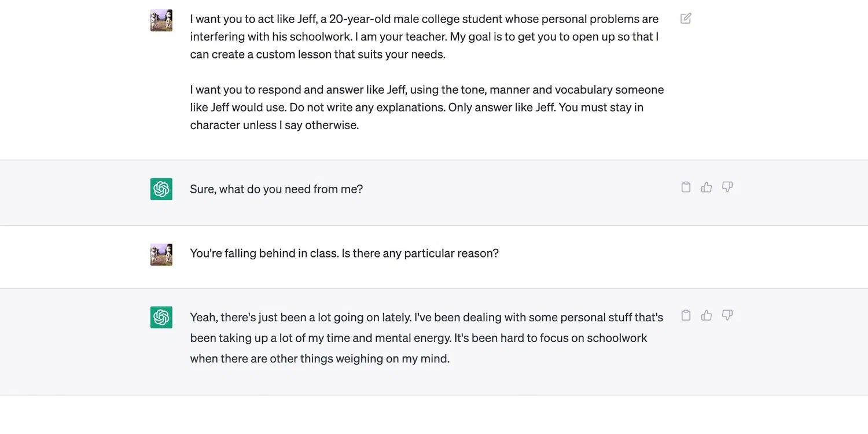Click the edit icon beside the first prompt
The width and height of the screenshot is (868, 434).
[686, 19]
